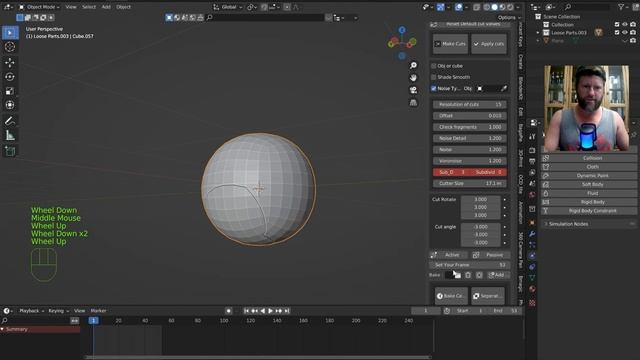Click the zoom magnifier viewport icon
The width and height of the screenshot is (640, 360).
(x=413, y=65)
